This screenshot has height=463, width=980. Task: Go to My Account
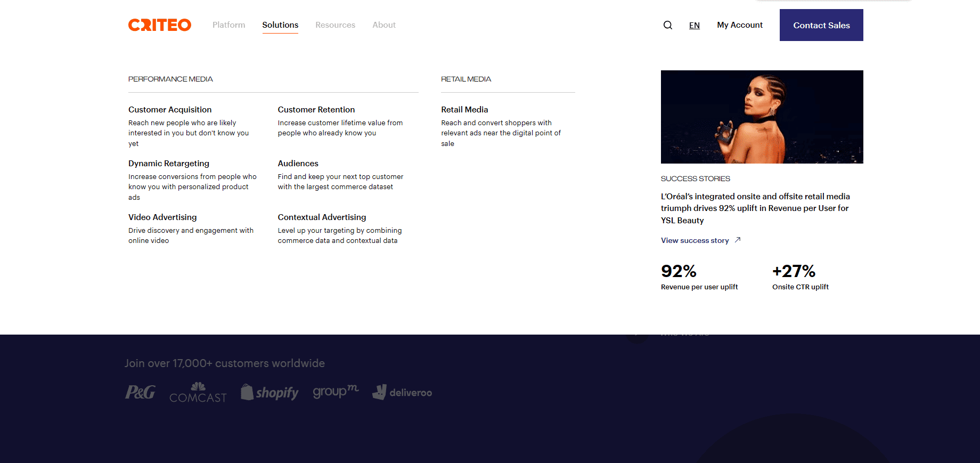coord(739,25)
